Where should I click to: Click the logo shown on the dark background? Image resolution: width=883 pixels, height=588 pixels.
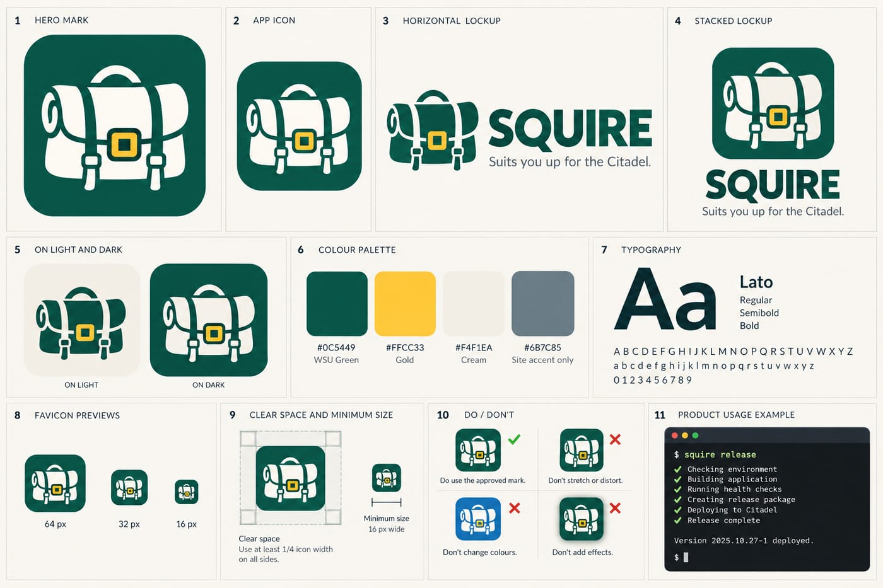pos(209,320)
